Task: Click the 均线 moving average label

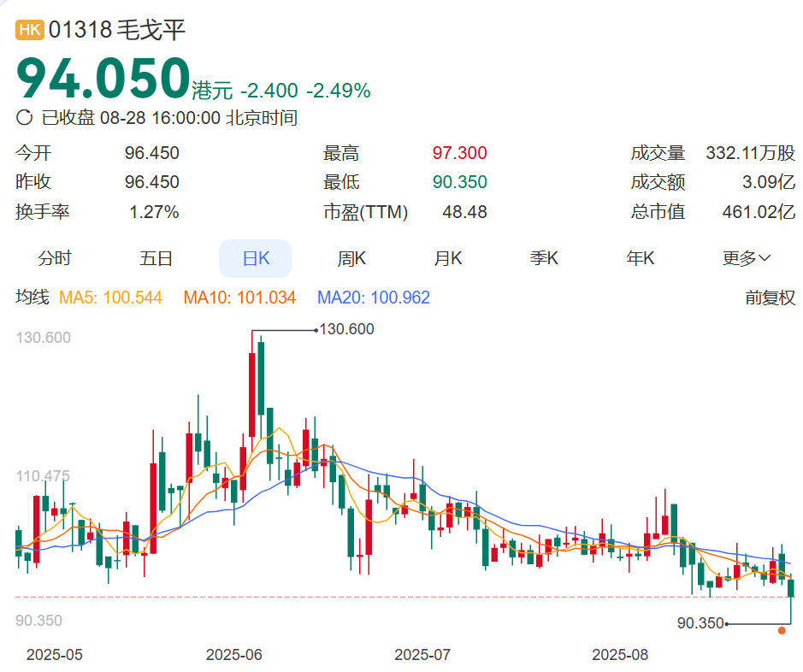Action: coord(32,298)
